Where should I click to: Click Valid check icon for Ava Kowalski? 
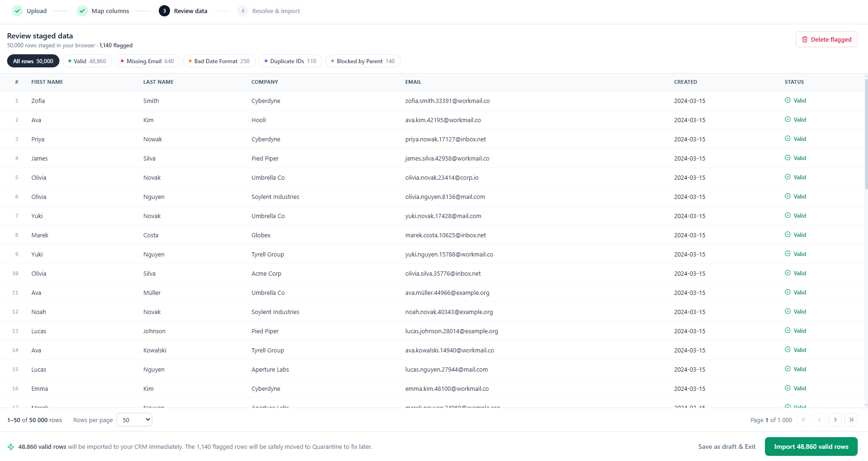[787, 350]
